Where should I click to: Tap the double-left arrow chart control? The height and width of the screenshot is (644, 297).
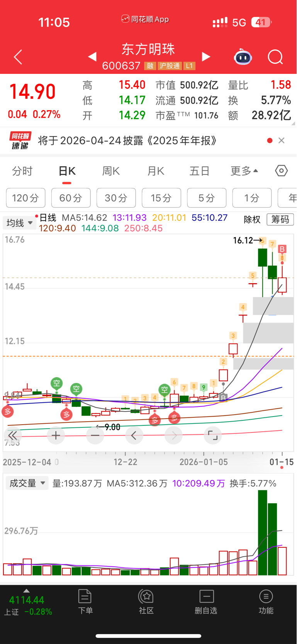[x=12, y=436]
